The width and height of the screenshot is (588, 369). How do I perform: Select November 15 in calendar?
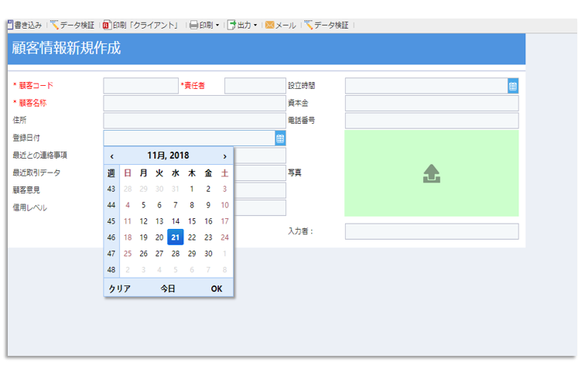pyautogui.click(x=192, y=221)
